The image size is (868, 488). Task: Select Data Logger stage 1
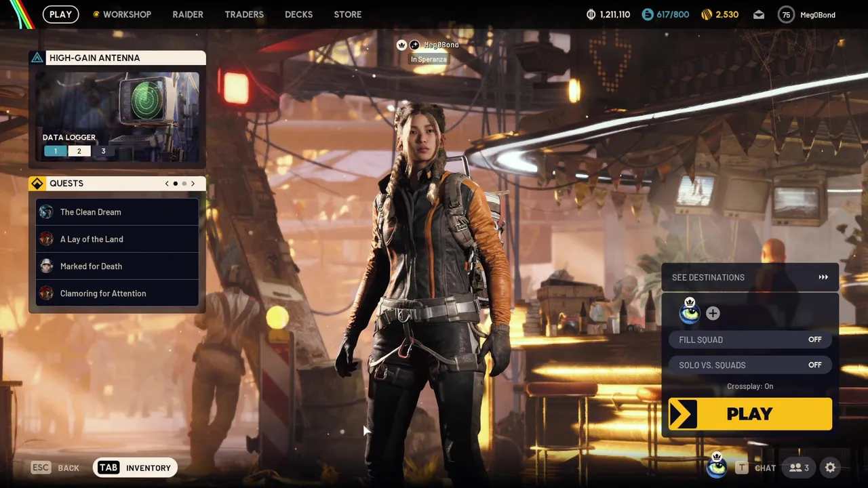56,151
